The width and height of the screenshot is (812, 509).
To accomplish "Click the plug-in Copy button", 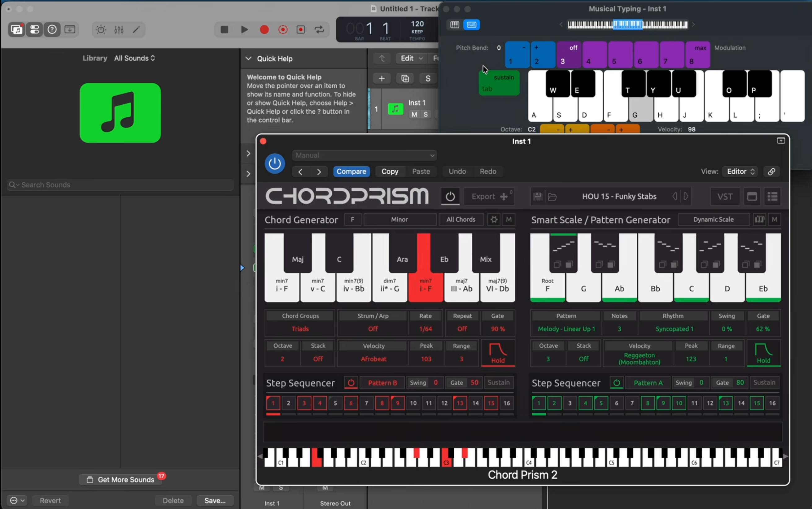I will 390,172.
